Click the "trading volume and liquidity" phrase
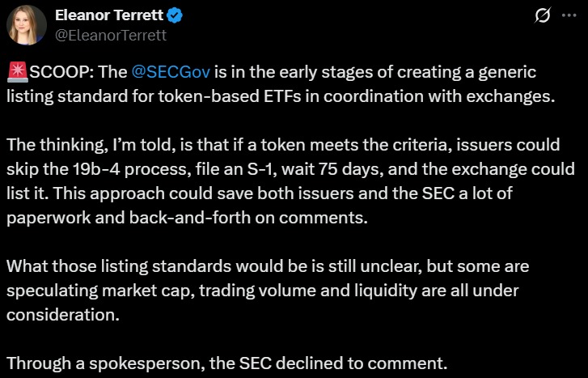 point(308,291)
